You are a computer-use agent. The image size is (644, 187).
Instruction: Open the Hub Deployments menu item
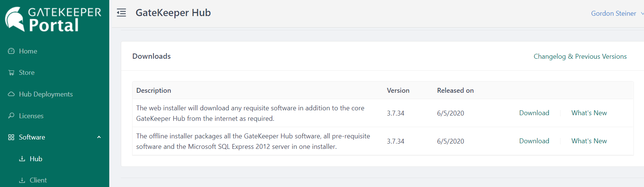pyautogui.click(x=46, y=94)
